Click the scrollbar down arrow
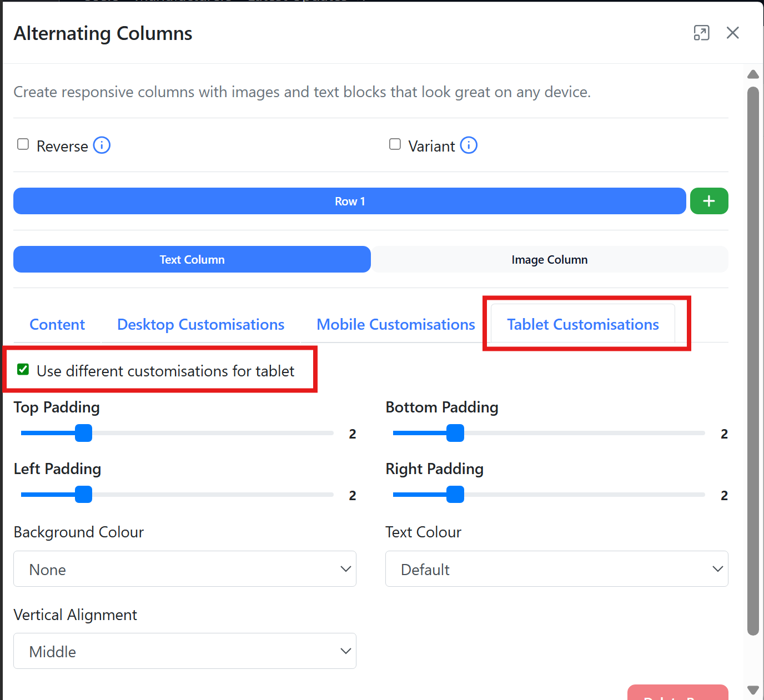The width and height of the screenshot is (764, 700). coord(753,690)
